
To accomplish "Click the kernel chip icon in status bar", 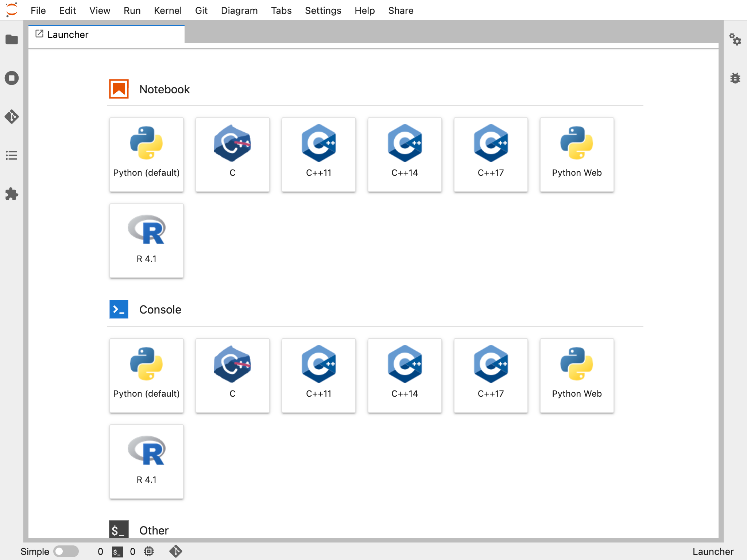I will [x=149, y=552].
